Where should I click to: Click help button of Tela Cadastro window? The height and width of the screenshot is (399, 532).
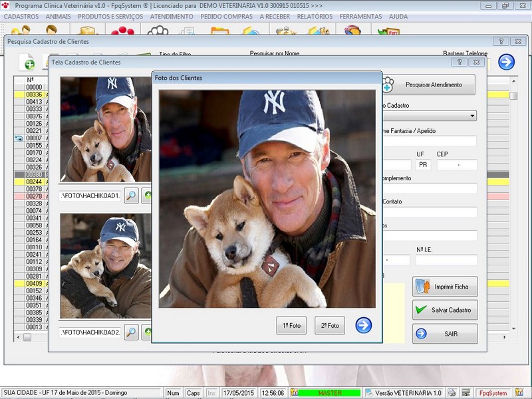pos(460,62)
